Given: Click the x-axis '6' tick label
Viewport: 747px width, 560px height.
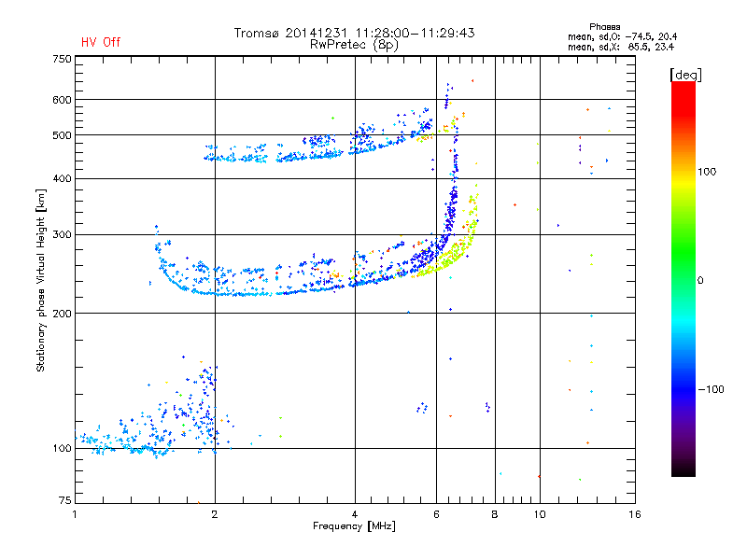Looking at the screenshot, I should coord(436,514).
